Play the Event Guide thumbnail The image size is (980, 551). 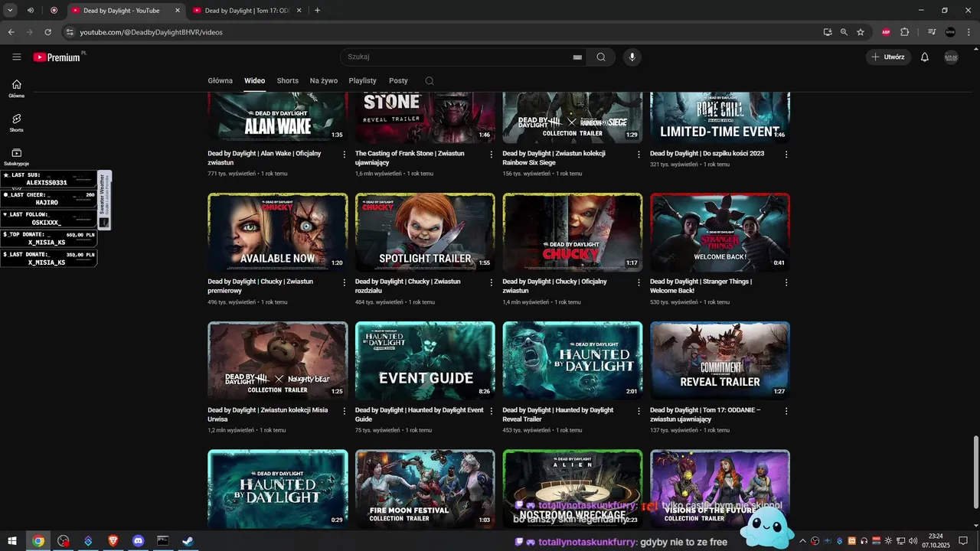(425, 360)
